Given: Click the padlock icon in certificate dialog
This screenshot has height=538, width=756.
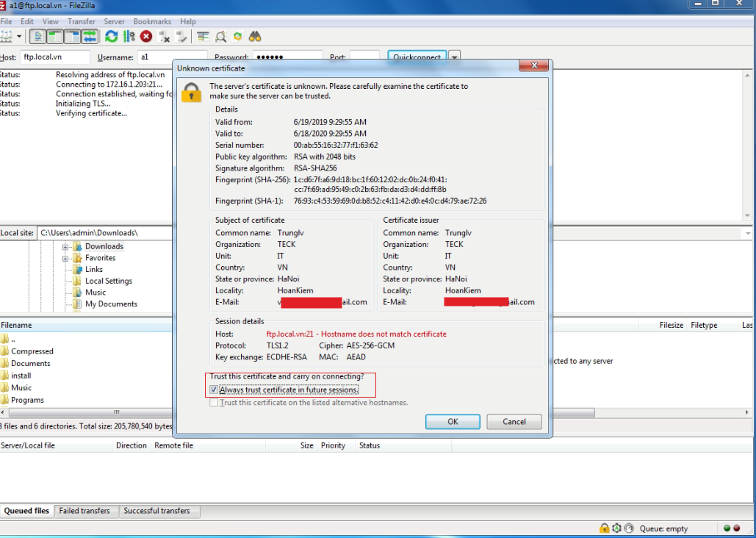Looking at the screenshot, I should click(191, 92).
